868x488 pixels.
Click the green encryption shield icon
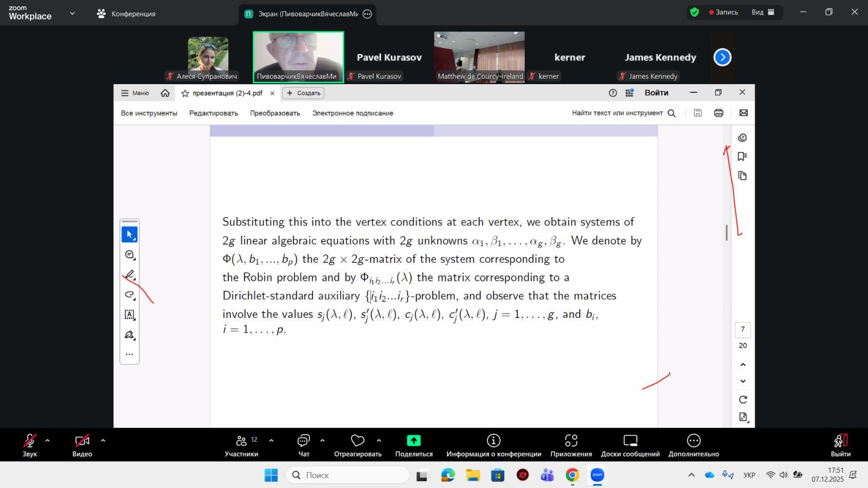[694, 12]
